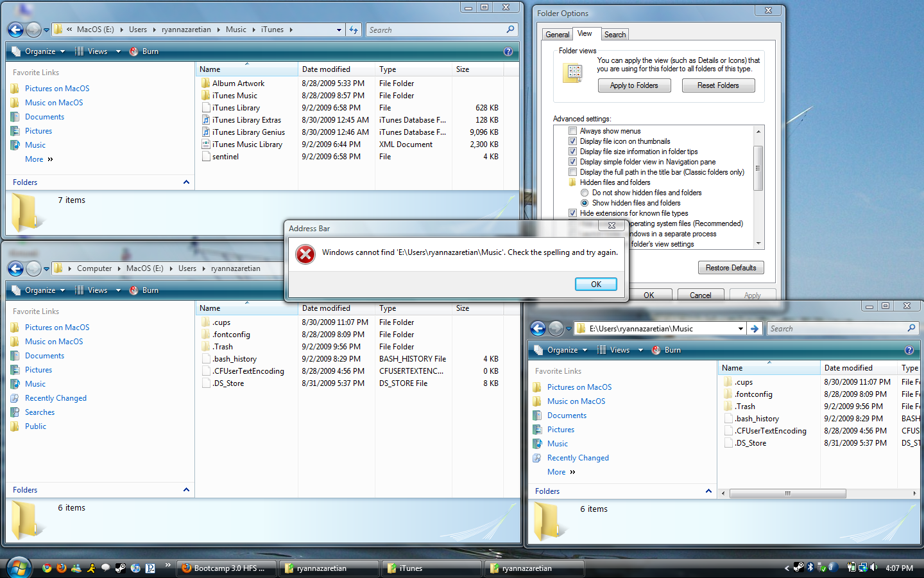Select the iTunes Music folder icon
The width and height of the screenshot is (924, 578).
click(205, 96)
